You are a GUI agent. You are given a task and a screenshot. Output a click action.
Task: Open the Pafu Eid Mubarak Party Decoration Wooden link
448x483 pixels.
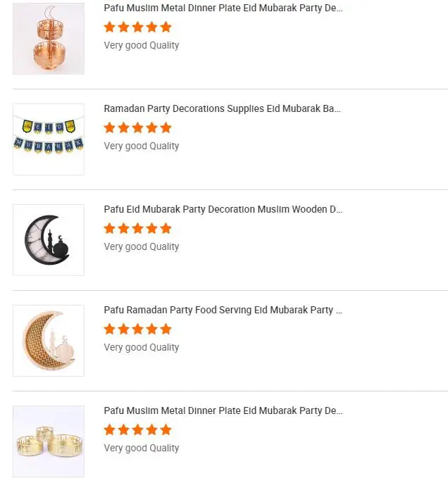[x=223, y=210]
